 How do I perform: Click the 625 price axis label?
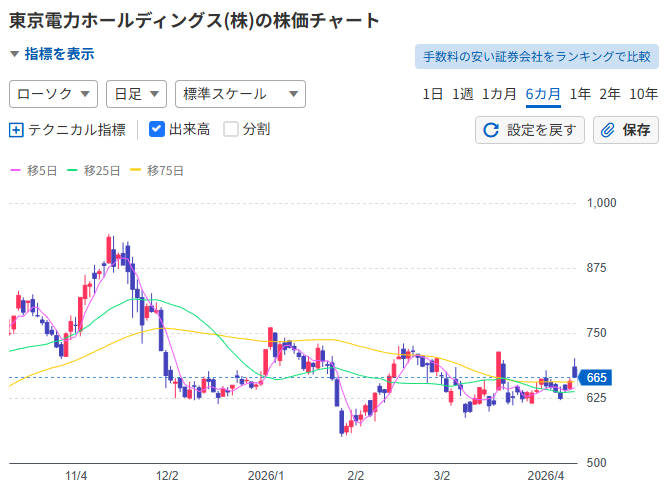596,398
